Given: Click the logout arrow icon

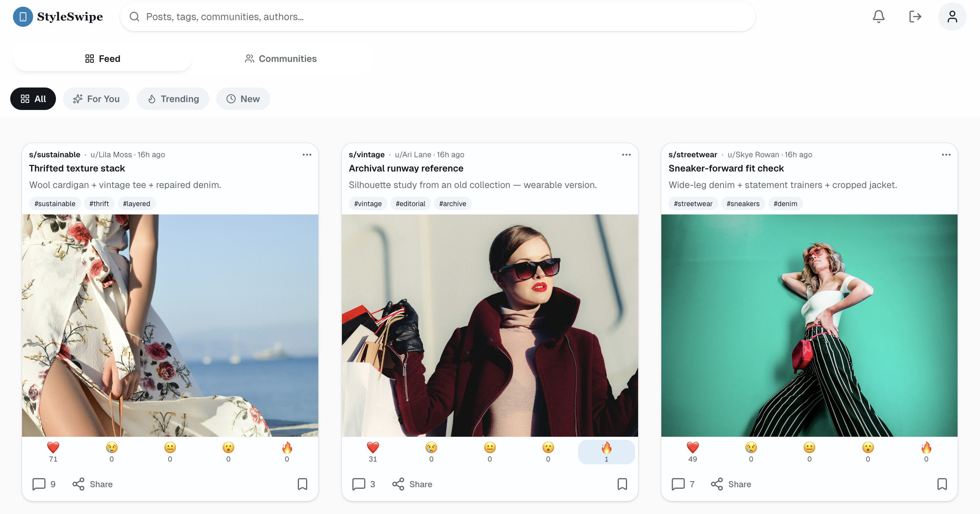Looking at the screenshot, I should pyautogui.click(x=915, y=17).
